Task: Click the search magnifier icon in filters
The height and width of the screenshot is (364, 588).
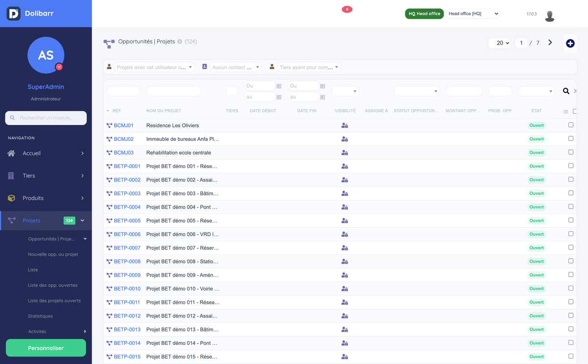Action: pos(566,91)
